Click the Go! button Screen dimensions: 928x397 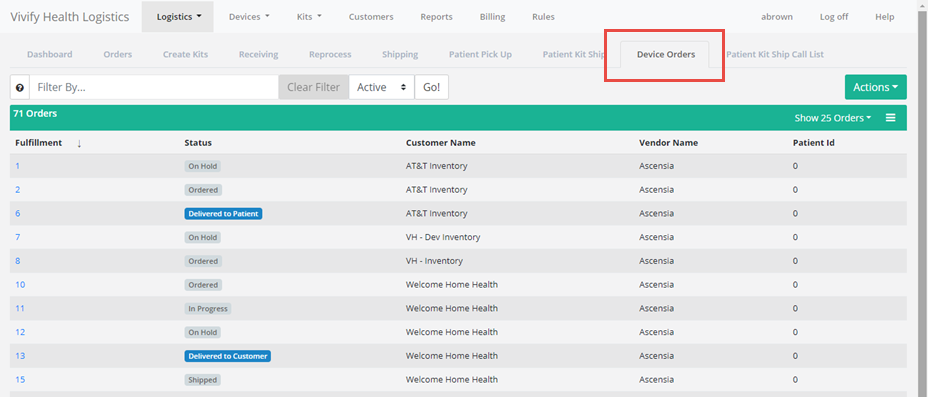tap(431, 87)
